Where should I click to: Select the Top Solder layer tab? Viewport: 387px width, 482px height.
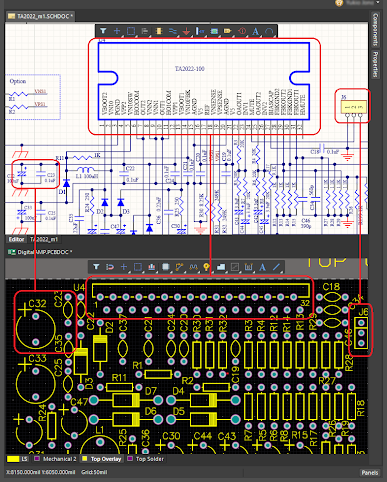coord(146,459)
